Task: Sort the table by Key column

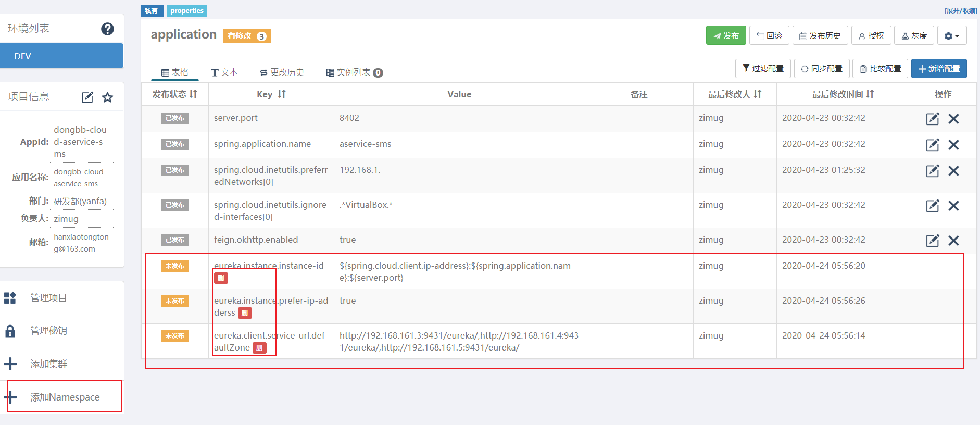Action: click(x=282, y=94)
